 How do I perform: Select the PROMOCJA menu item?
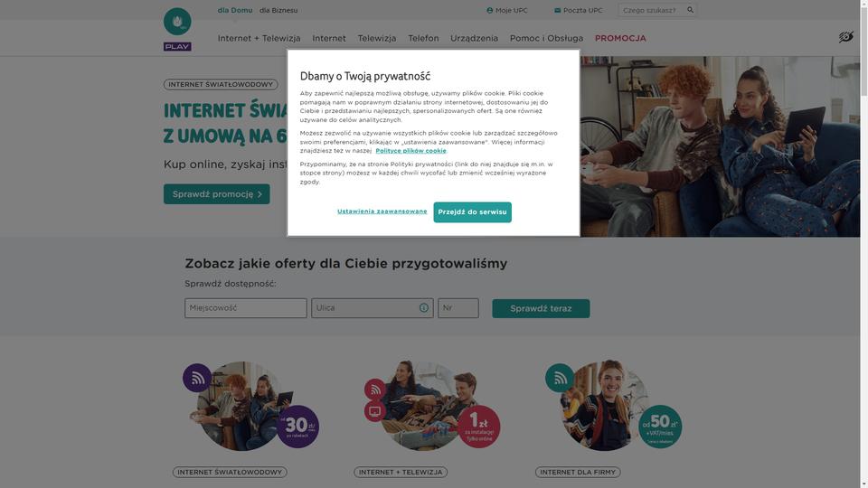coord(620,38)
